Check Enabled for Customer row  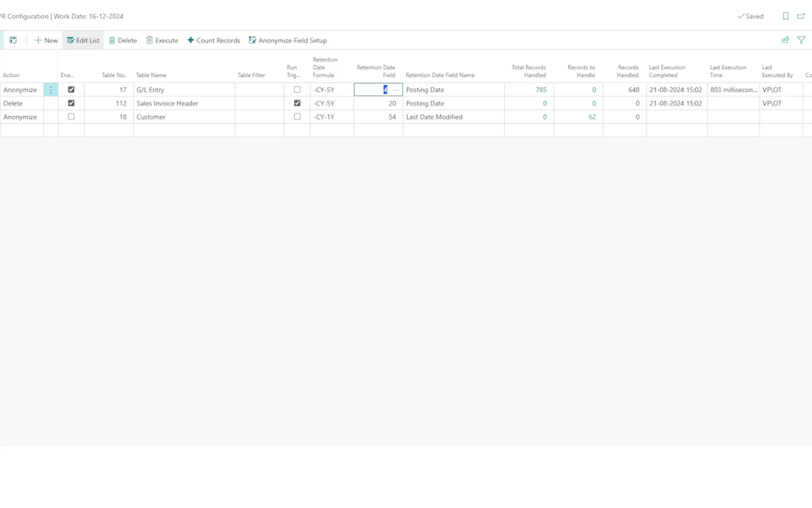(x=71, y=117)
